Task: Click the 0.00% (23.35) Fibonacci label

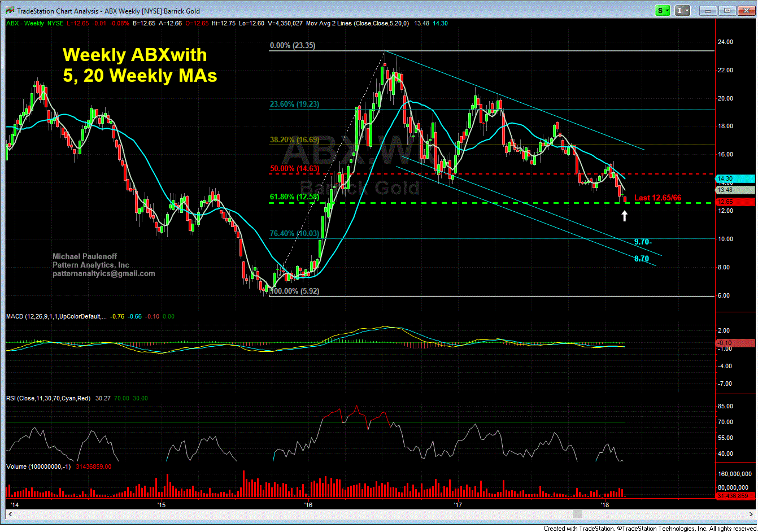Action: [292, 45]
